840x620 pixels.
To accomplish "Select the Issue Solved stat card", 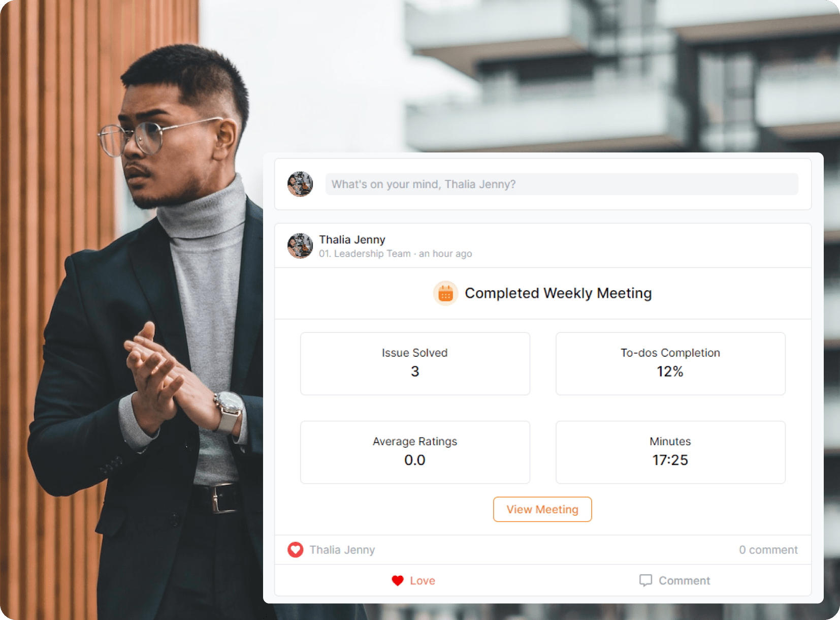I will point(415,364).
